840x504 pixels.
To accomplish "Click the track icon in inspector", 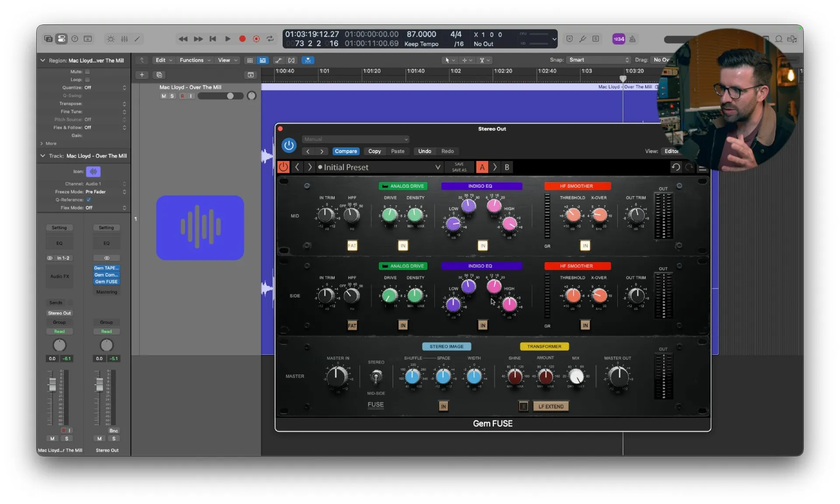I will click(93, 171).
